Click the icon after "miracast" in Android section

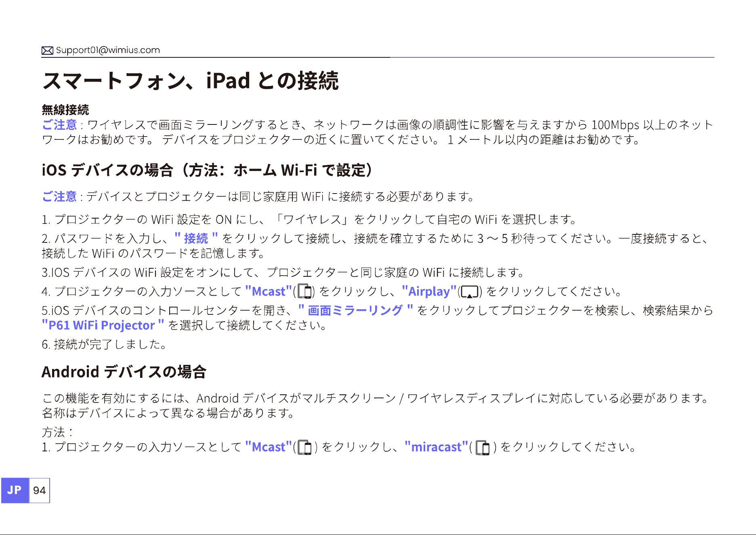point(483,447)
